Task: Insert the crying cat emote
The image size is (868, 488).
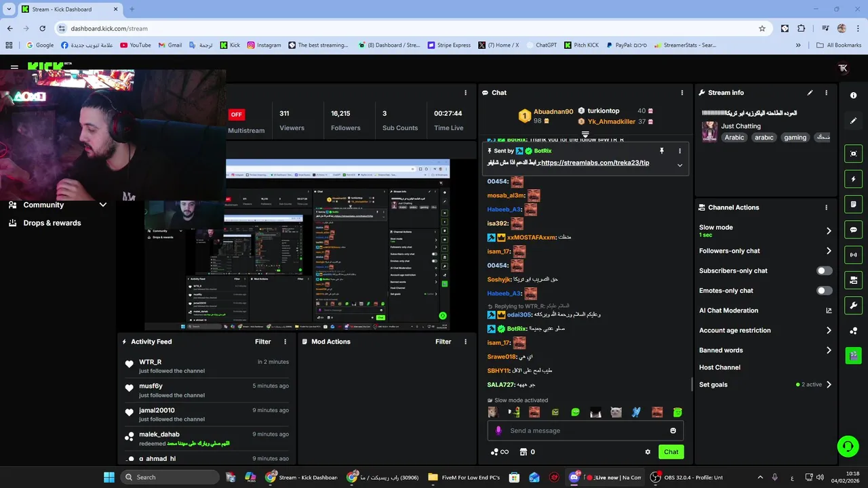Action: click(616, 412)
